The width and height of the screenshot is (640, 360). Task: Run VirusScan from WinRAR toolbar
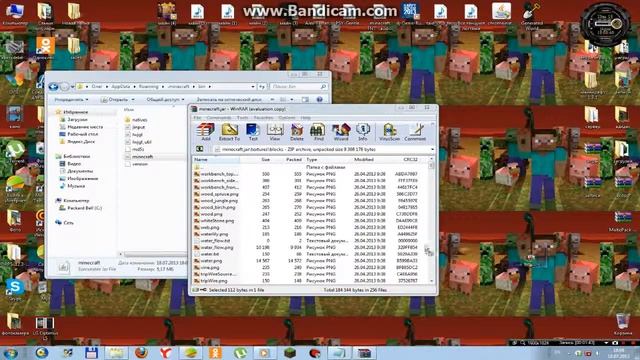(x=389, y=132)
